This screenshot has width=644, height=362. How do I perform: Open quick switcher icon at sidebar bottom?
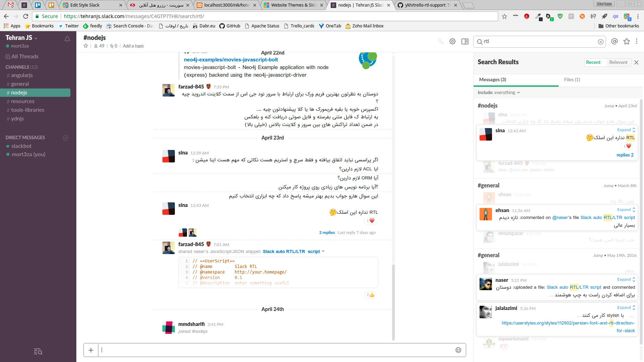tap(38, 352)
